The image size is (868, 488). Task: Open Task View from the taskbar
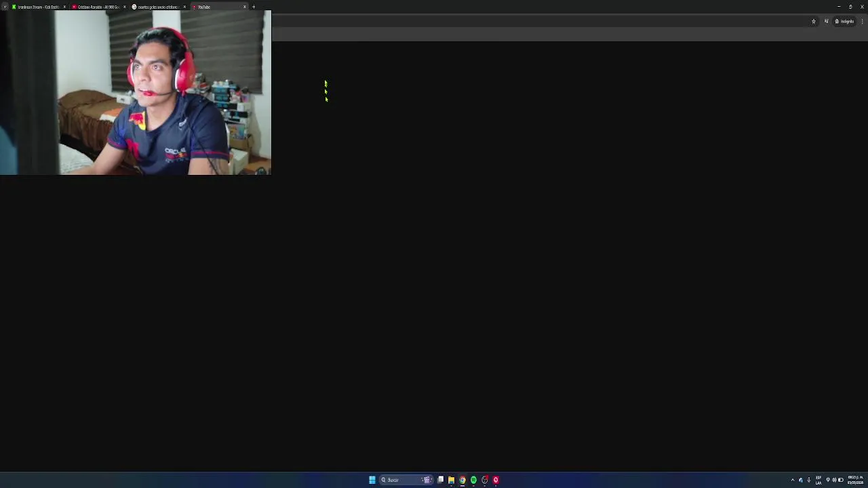coord(441,480)
